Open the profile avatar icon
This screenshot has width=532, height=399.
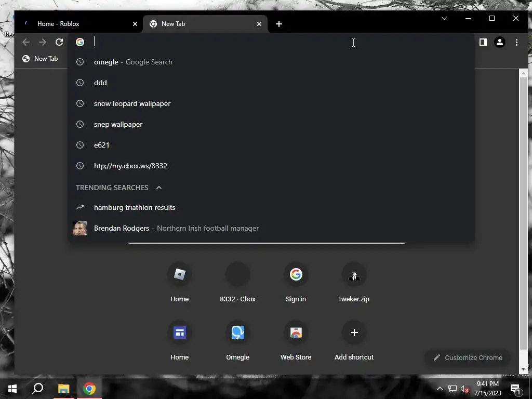[500, 42]
